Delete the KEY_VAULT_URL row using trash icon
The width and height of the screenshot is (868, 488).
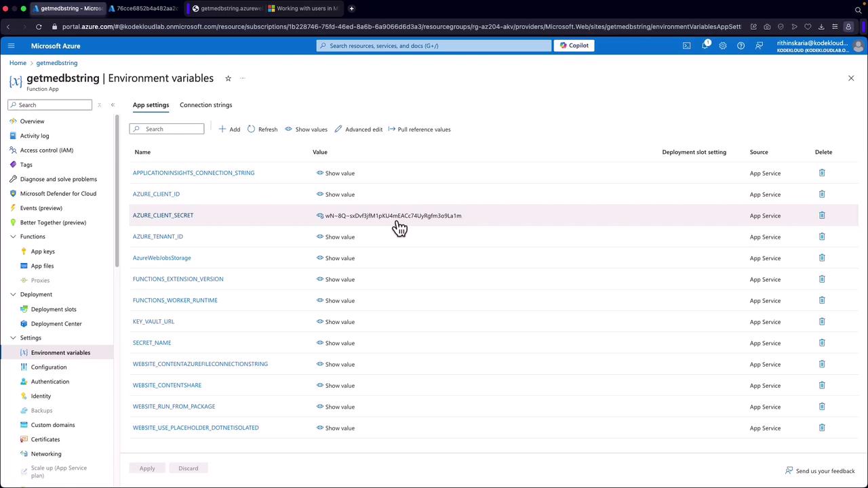[821, 322]
